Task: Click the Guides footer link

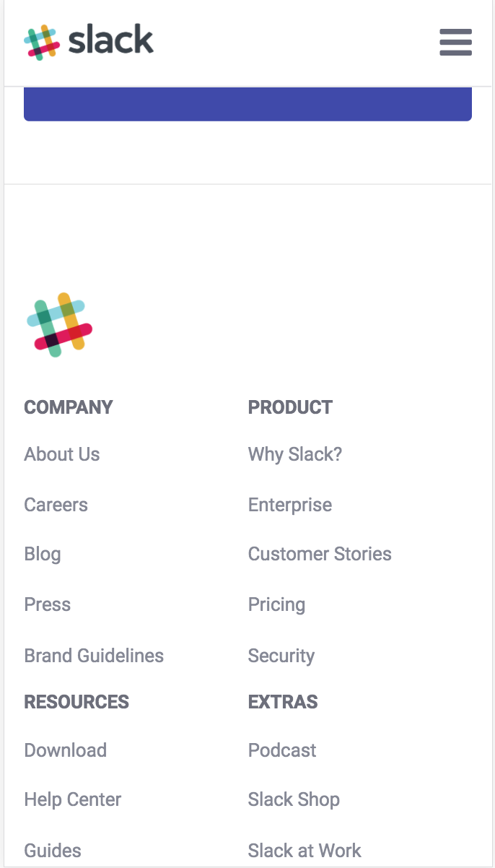Action: (x=53, y=850)
